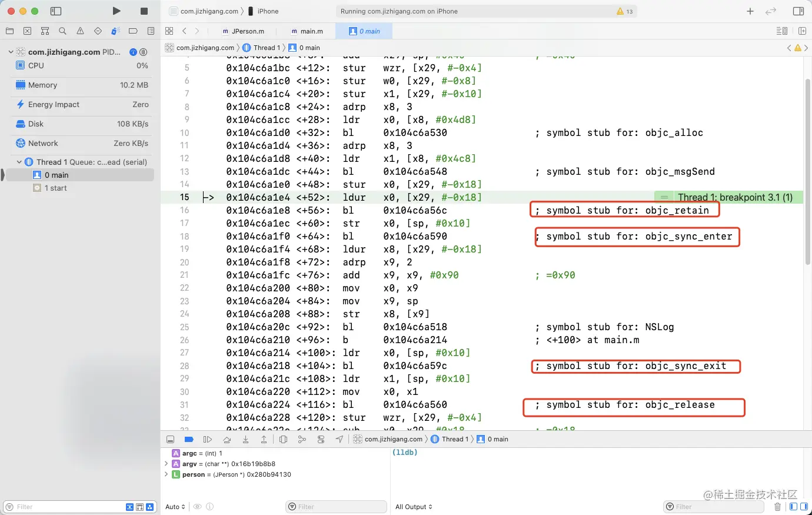Jump to the next issue
Image resolution: width=812 pixels, height=515 pixels.
click(806, 48)
